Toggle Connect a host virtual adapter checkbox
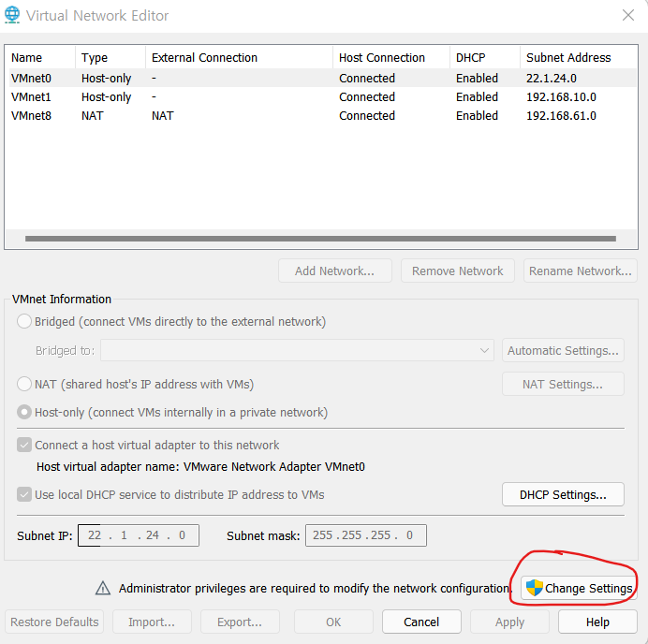 tap(24, 445)
